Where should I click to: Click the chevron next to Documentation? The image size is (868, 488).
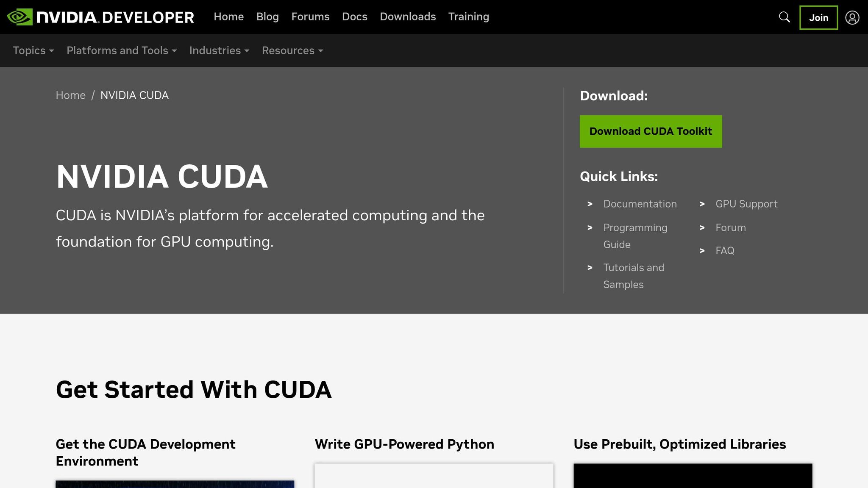[x=590, y=204]
